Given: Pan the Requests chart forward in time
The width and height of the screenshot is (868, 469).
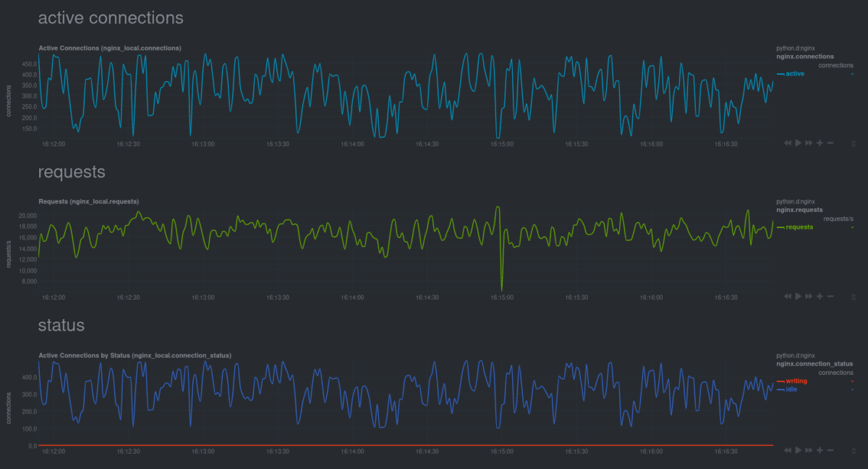Looking at the screenshot, I should click(809, 296).
